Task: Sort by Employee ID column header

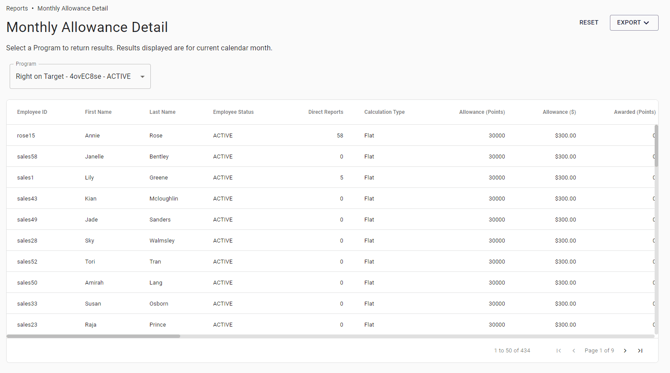Action: coord(32,112)
